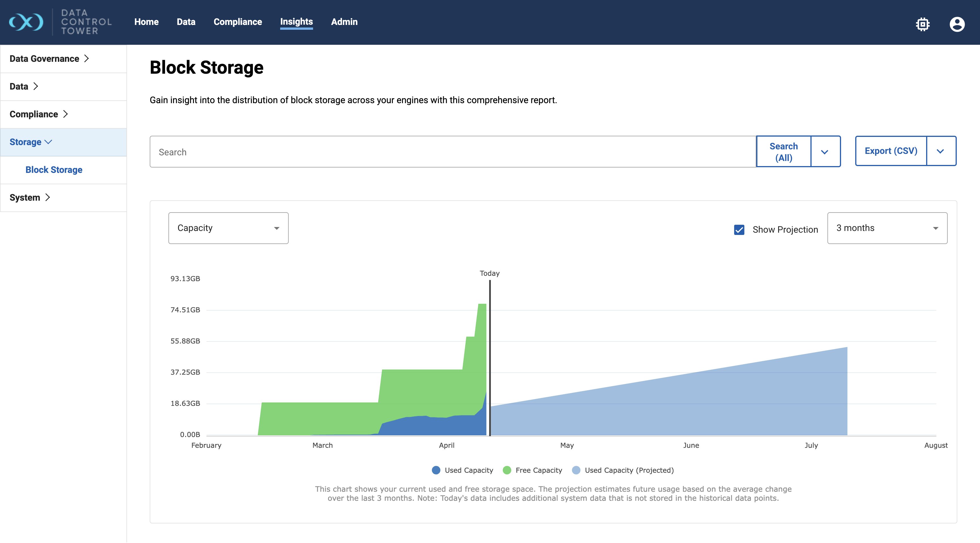Switch to the Admin top menu
The height and width of the screenshot is (543, 980).
click(344, 22)
